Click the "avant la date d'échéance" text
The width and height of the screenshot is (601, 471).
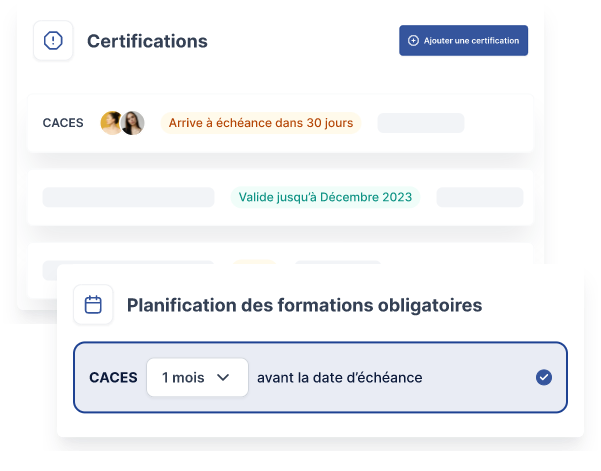click(x=339, y=377)
